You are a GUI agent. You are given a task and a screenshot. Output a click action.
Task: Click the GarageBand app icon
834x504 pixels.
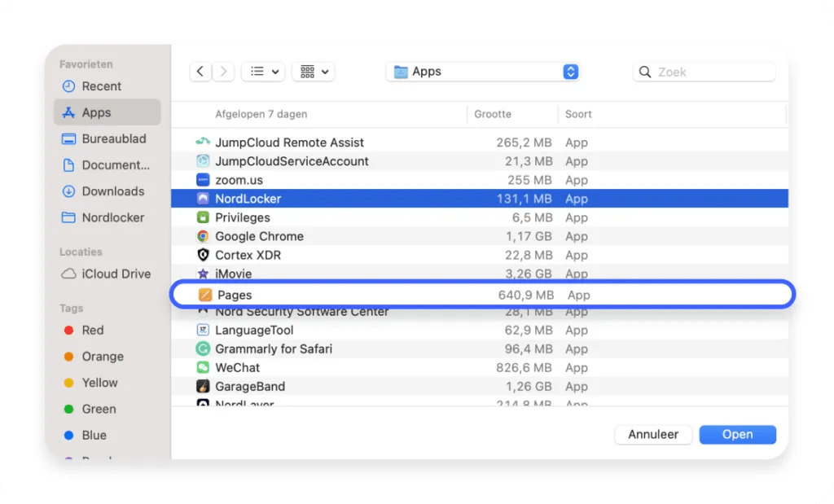click(203, 387)
